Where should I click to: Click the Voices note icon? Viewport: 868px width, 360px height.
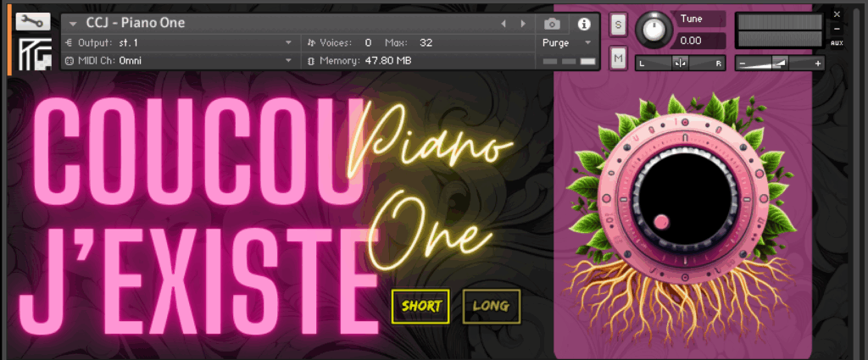[311, 42]
